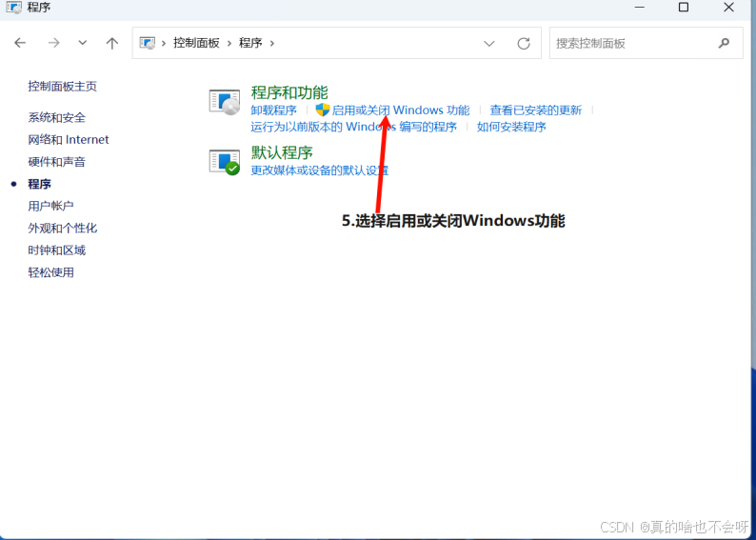Screen dimensions: 756x540
Task: Focus the 搜索控制面板 search box
Action: pyautogui.click(x=647, y=43)
